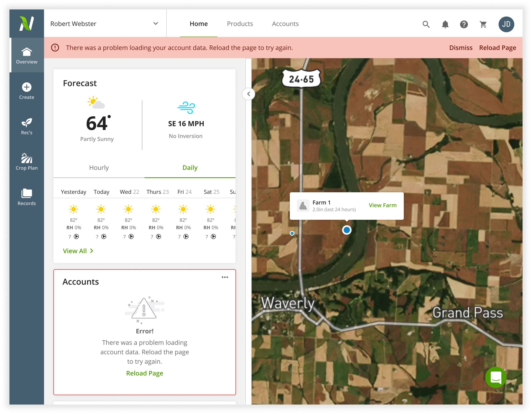Open the Products top navigation tab
The height and width of the screenshot is (414, 532).
pos(240,24)
